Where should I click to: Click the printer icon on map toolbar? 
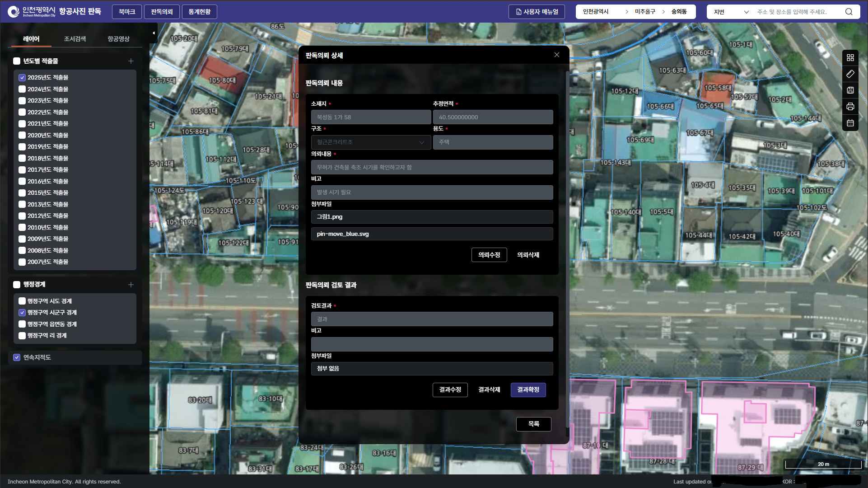tap(850, 107)
